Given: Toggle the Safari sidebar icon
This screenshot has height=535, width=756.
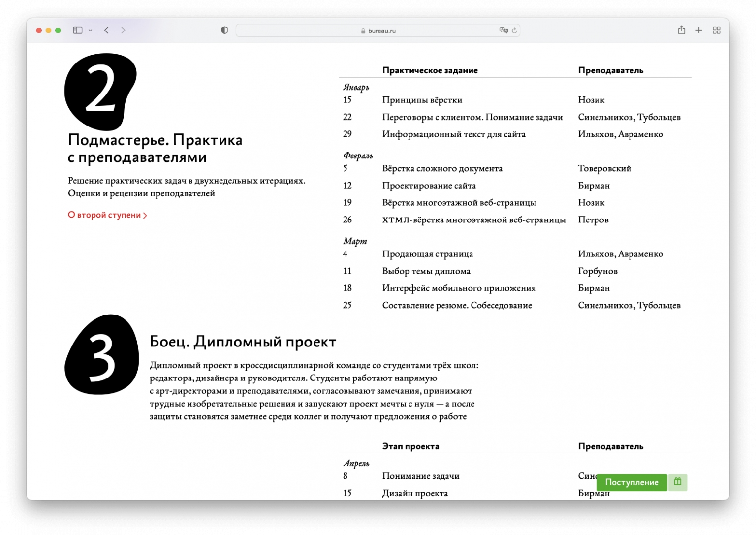Looking at the screenshot, I should pos(78,31).
